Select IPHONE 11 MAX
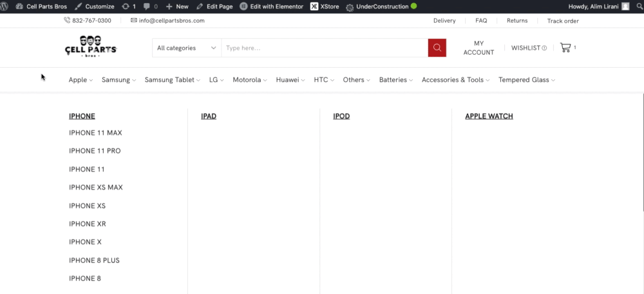Viewport: 644px width, 294px height. (96, 133)
